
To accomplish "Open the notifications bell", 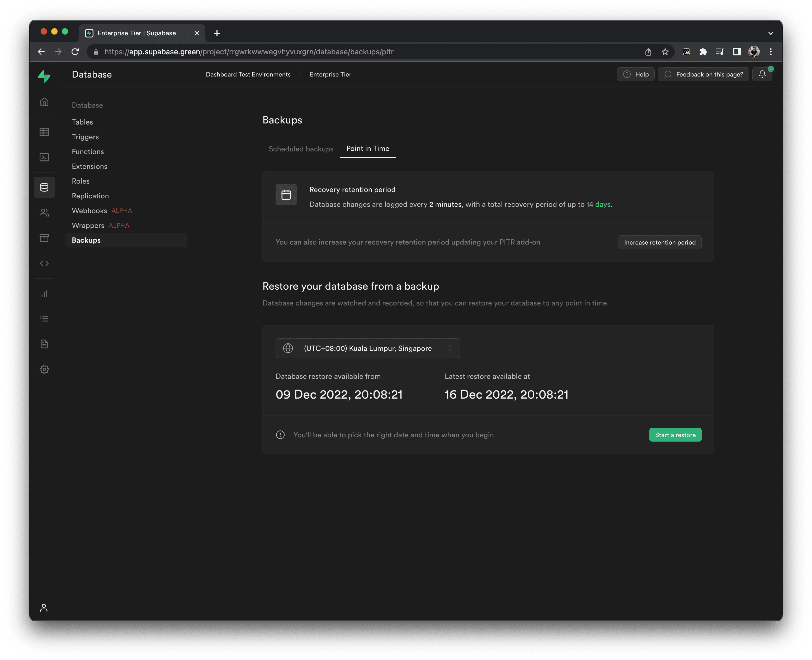I will coord(762,74).
